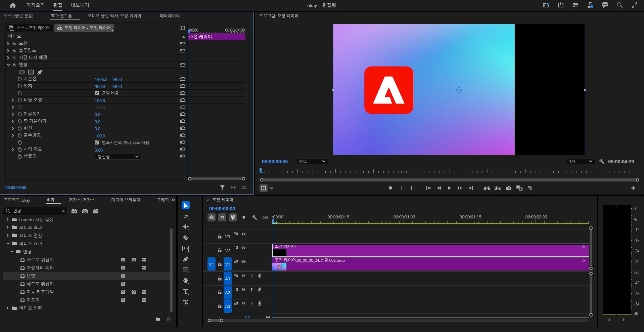
Task: Add a marker in the timeline panel
Action: pos(244,217)
